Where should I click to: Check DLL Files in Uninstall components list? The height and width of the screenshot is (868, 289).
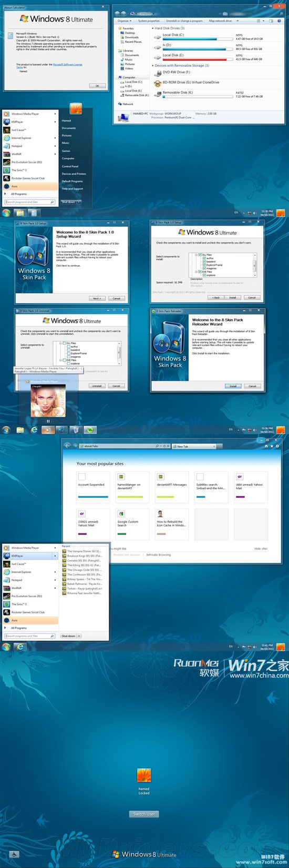click(65, 343)
